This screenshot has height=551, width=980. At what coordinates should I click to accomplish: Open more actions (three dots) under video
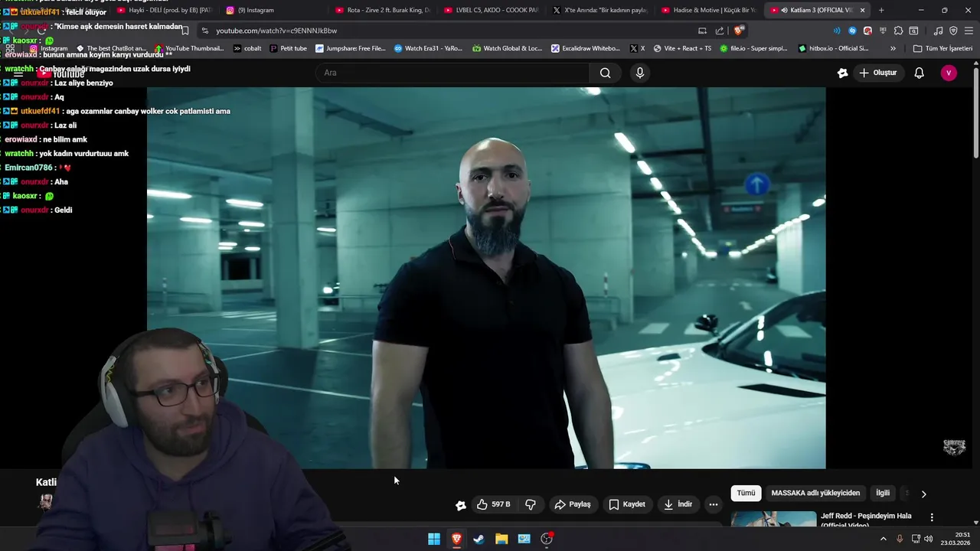click(713, 504)
